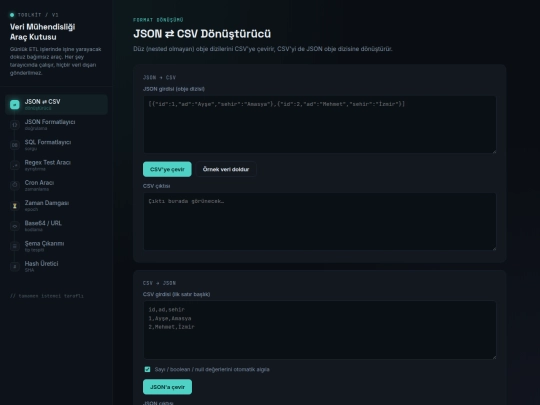Click resize handle of CSV çıktısı textarea
Viewport: 540px width, 405px height.
494,248
